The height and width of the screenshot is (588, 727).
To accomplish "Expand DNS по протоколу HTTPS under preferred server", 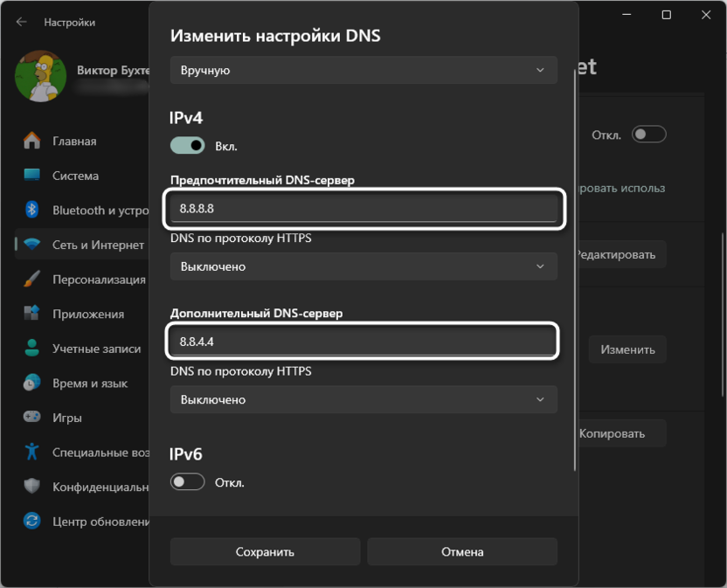I will (363, 266).
